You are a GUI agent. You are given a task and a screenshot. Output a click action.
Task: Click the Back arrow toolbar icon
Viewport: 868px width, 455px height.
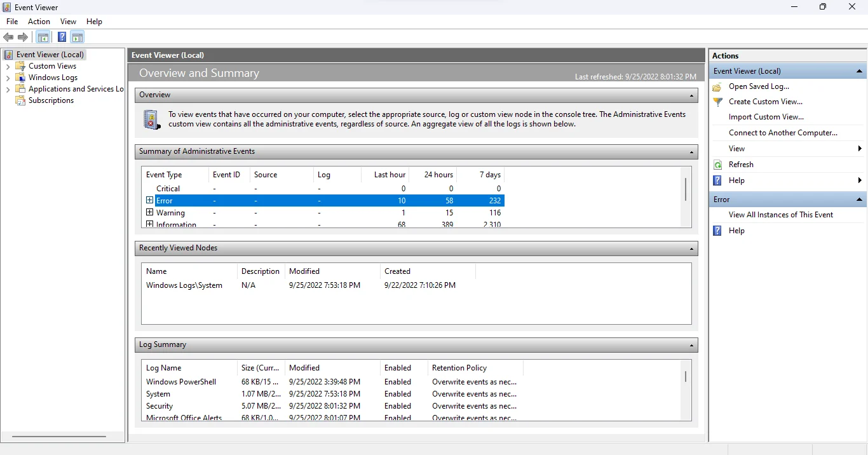(8, 37)
